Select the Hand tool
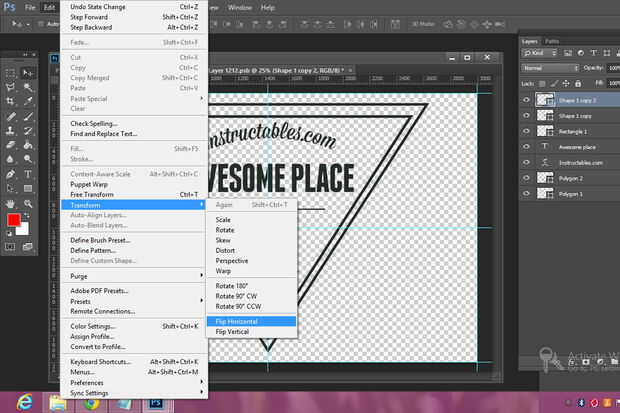 [10, 204]
